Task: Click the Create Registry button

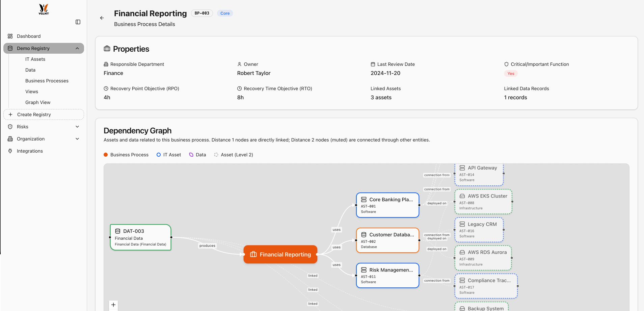Action: click(44, 114)
